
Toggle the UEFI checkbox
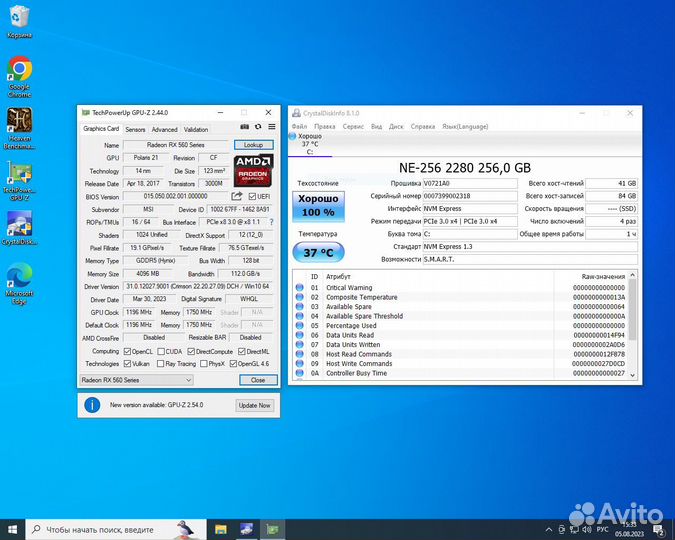252,196
